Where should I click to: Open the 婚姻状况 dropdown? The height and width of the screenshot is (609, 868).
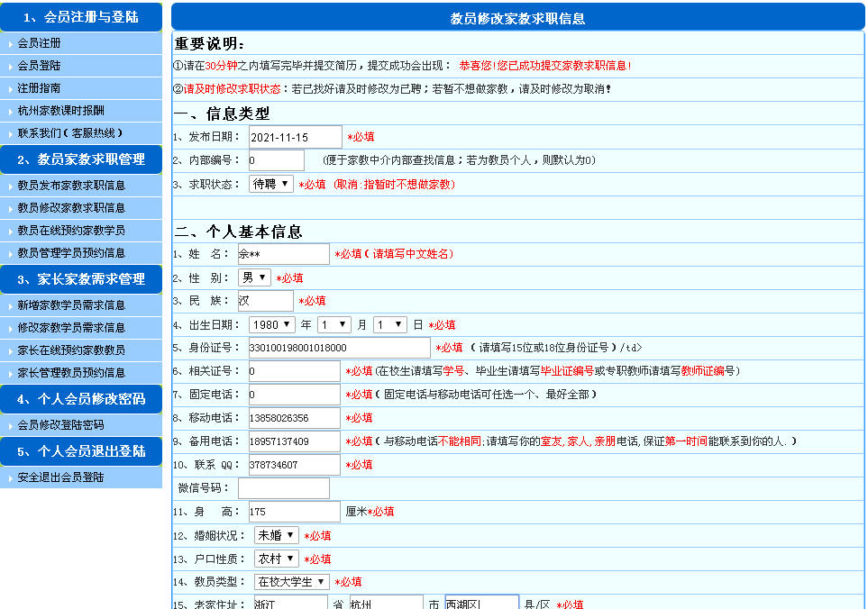[x=276, y=535]
